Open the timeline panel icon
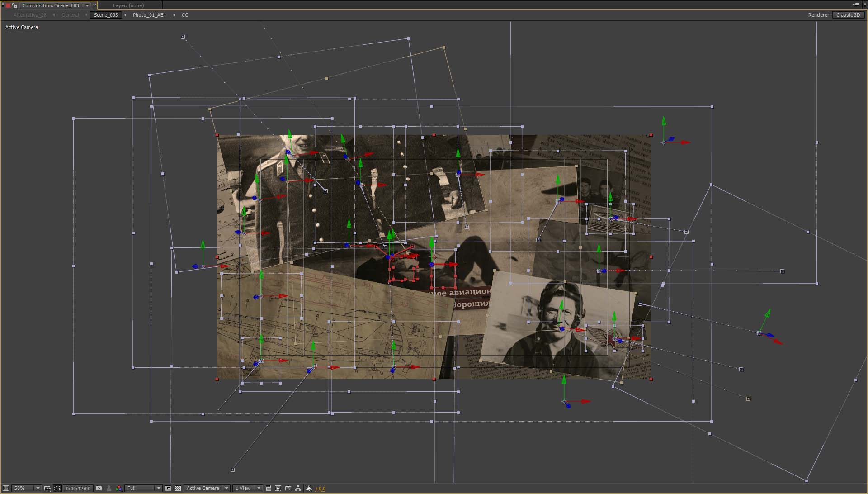Viewport: 868px width, 494px height. click(x=288, y=489)
